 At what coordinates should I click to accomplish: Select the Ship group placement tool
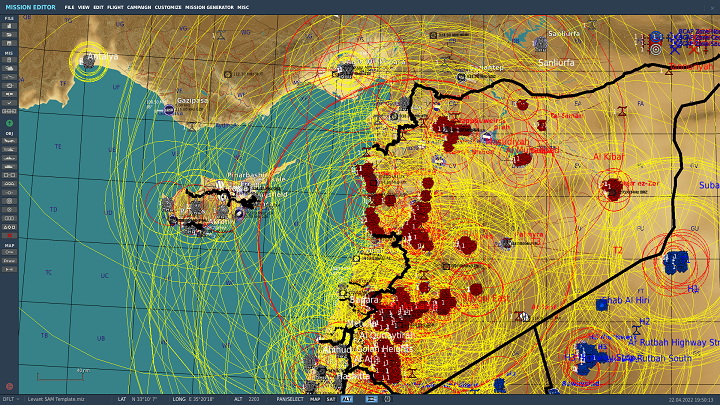tap(9, 159)
